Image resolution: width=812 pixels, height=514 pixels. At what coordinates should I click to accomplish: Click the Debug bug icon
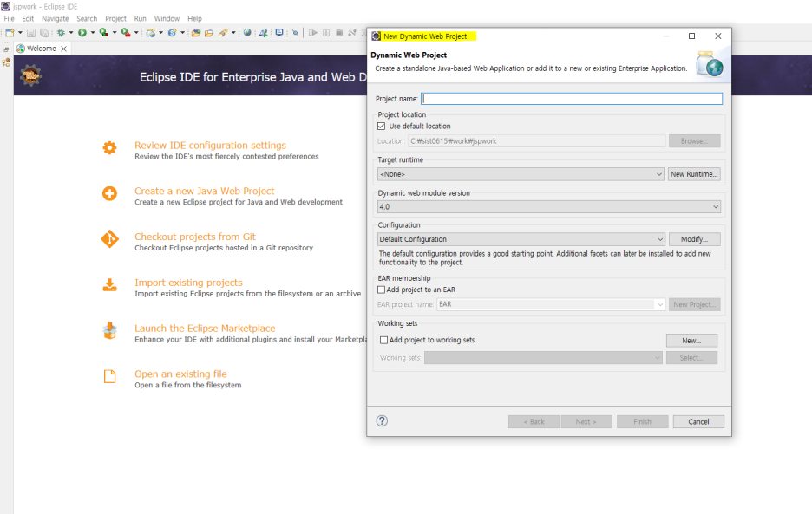tap(61, 33)
